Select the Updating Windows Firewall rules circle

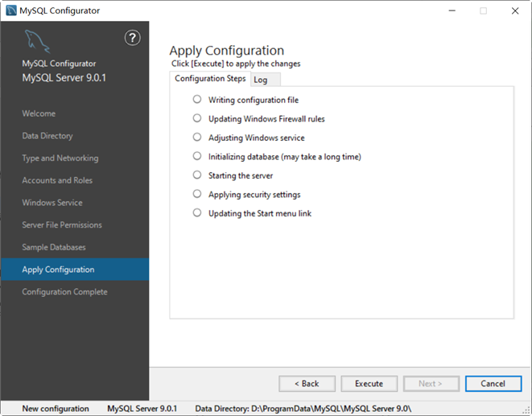click(x=197, y=118)
